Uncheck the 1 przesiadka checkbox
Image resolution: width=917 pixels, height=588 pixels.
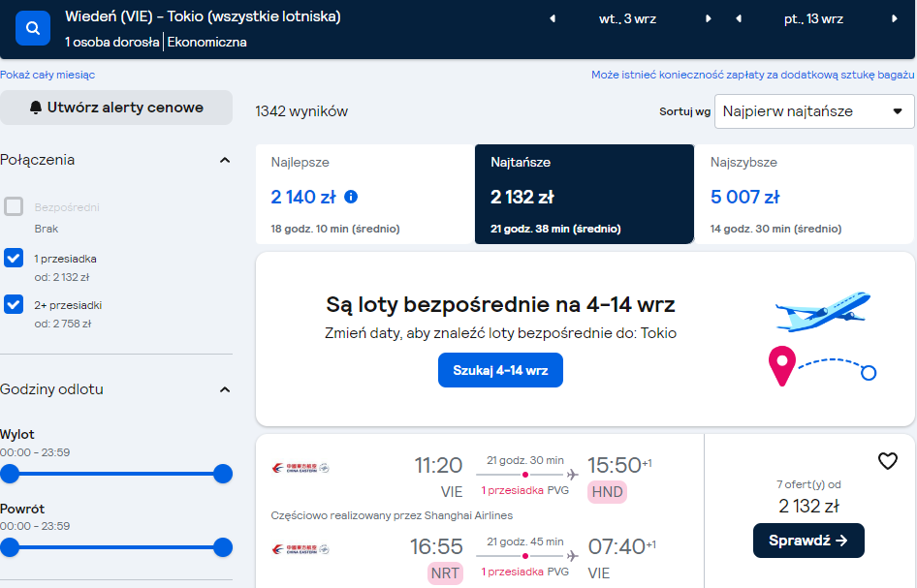(x=14, y=258)
